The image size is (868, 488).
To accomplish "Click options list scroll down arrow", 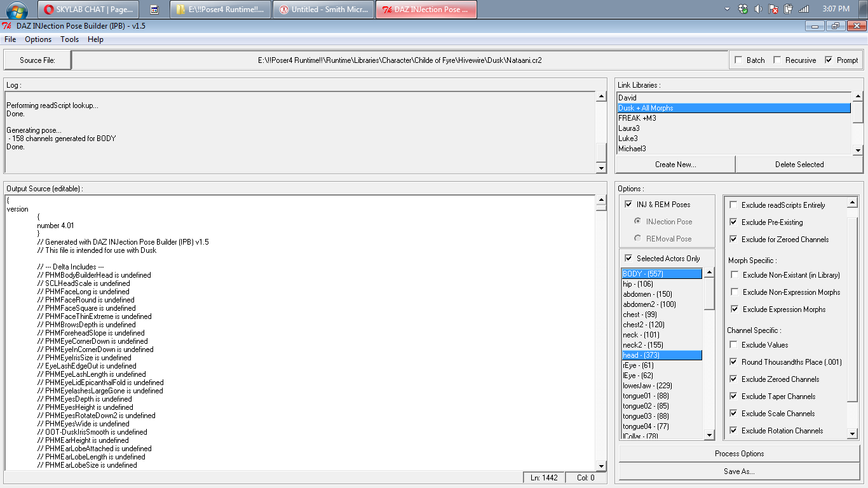I will pyautogui.click(x=853, y=433).
